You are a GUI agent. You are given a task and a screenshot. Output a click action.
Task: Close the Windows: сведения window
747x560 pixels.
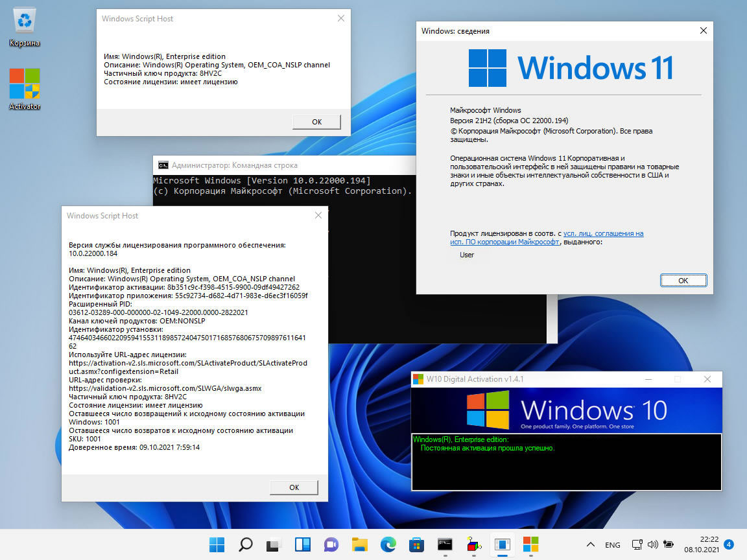[x=704, y=30]
